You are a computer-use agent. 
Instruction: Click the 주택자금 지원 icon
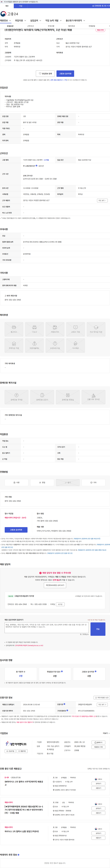pos(14,345)
